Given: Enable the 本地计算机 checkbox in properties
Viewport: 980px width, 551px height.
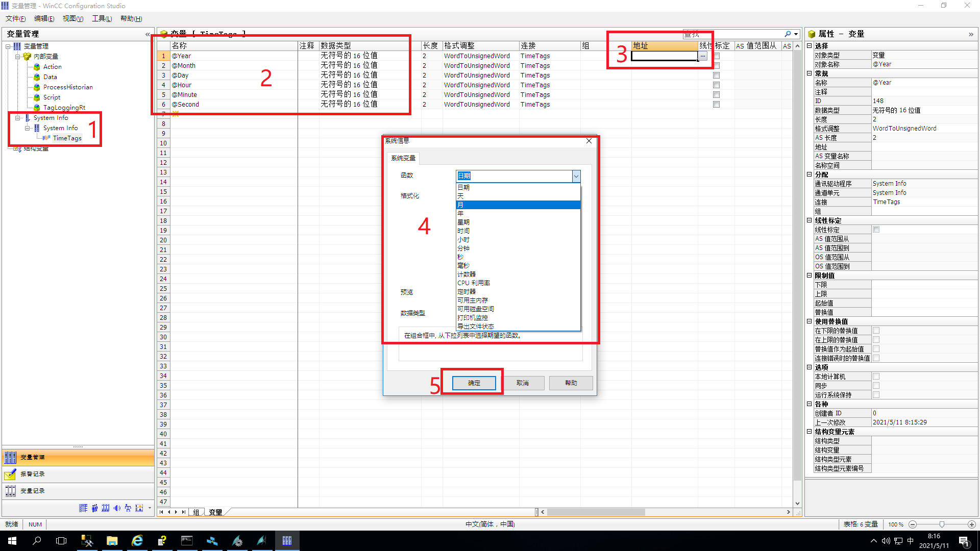Looking at the screenshot, I should [876, 377].
